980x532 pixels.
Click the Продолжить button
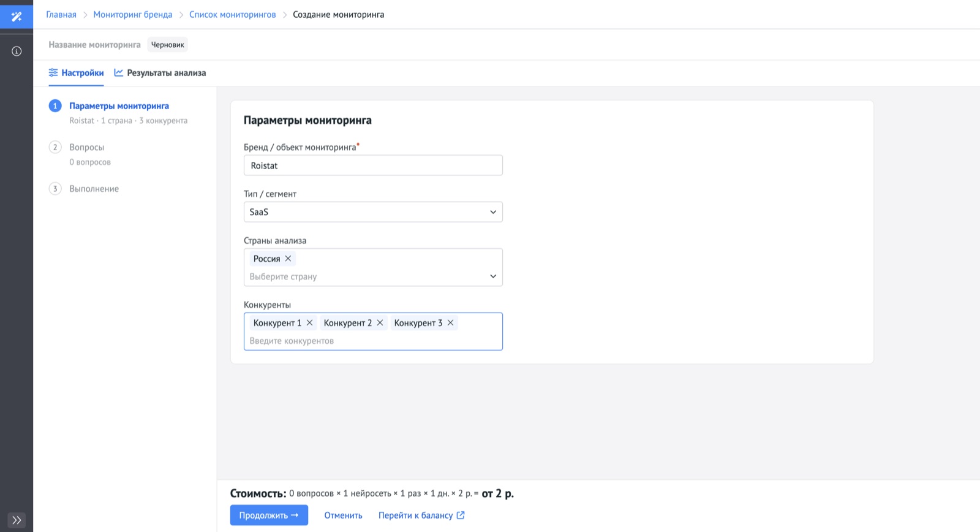pos(269,515)
